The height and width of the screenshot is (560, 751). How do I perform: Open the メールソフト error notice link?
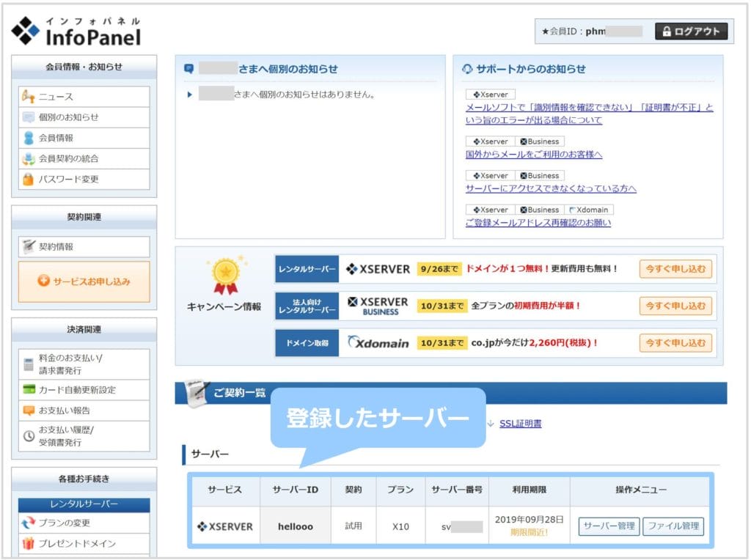click(589, 114)
